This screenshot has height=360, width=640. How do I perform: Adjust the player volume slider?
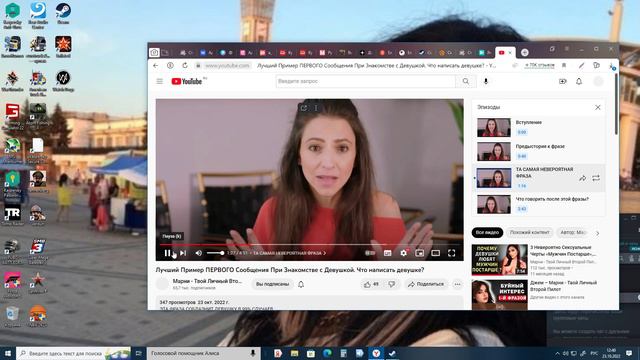(x=215, y=253)
